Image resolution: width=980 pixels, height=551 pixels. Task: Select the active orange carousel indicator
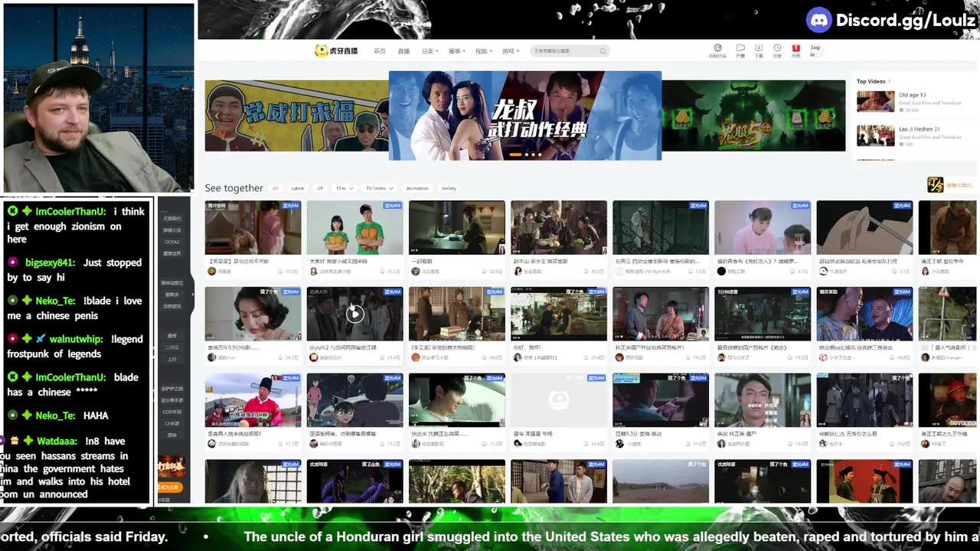(515, 155)
